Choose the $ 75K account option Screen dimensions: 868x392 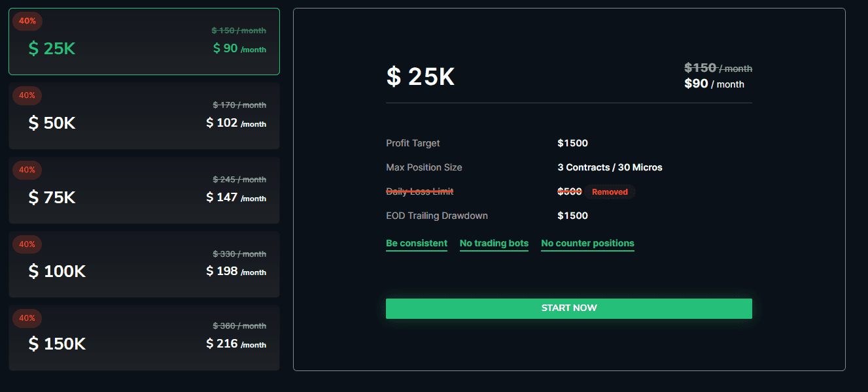[144, 190]
